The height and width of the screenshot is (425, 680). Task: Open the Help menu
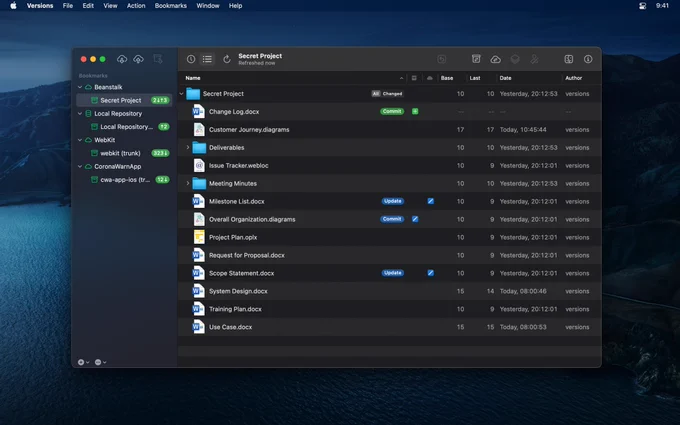235,6
